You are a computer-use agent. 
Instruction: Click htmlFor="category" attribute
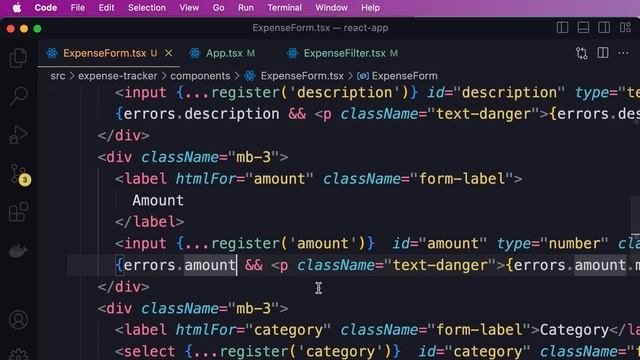tap(253, 330)
